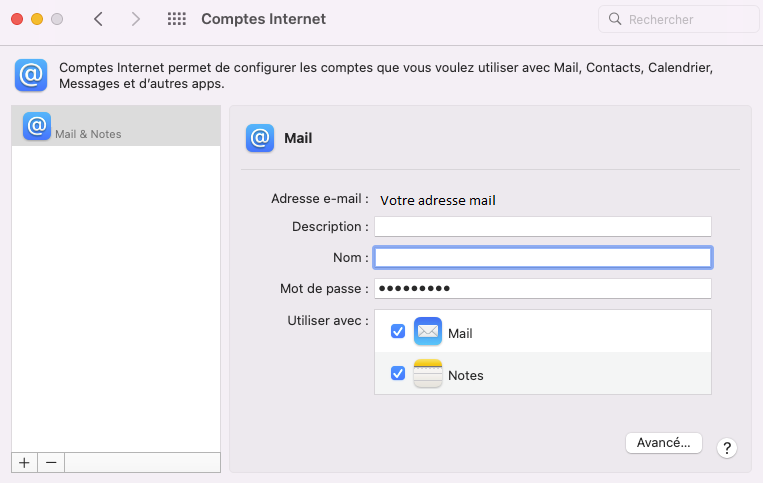Click the @ icon next to Mail header
The image size is (763, 483).
pyautogui.click(x=260, y=138)
